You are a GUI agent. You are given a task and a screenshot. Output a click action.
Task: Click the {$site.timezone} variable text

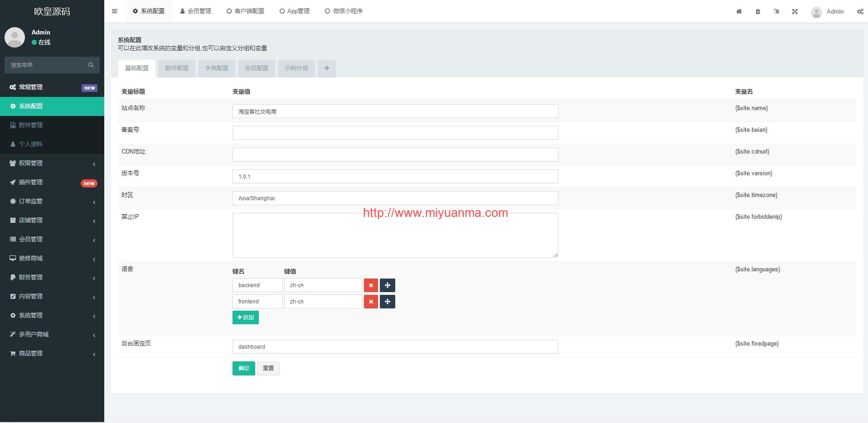click(756, 195)
